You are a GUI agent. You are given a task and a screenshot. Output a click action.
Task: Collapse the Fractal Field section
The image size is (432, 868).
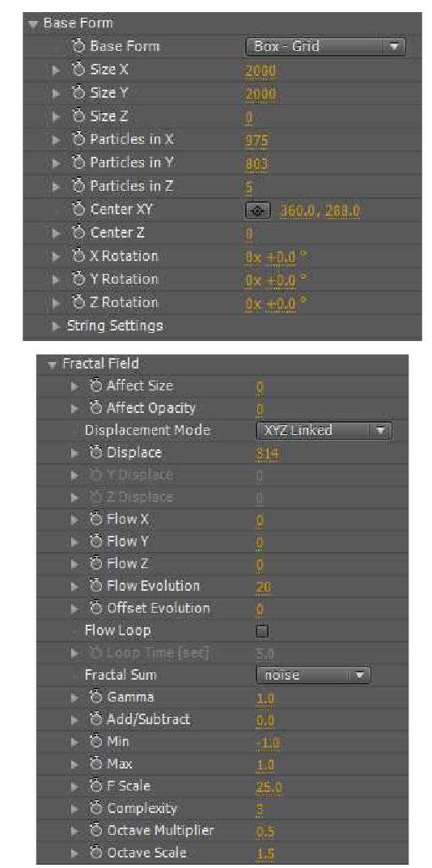tap(53, 364)
